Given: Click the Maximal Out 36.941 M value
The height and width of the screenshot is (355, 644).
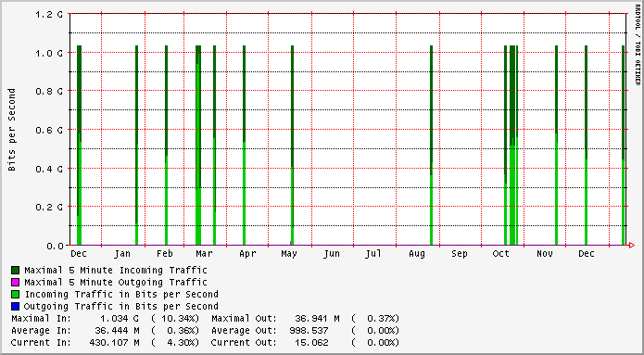Looking at the screenshot, I should tap(317, 319).
